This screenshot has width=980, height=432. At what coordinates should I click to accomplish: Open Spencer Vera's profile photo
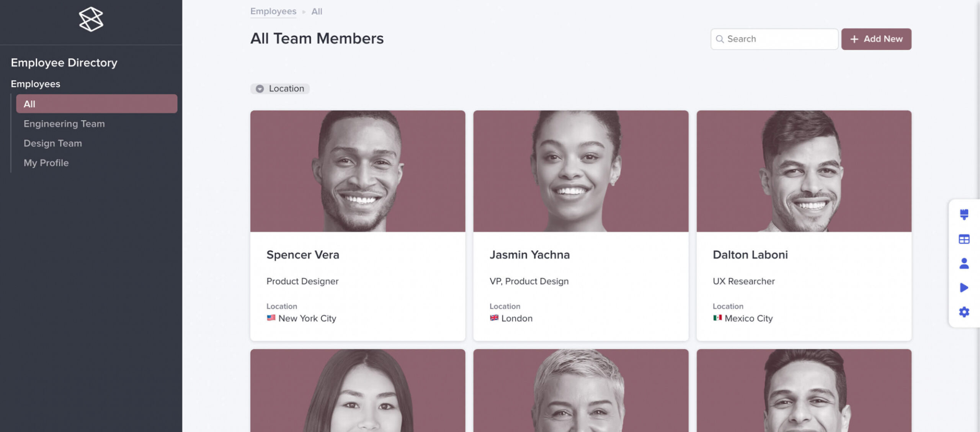click(358, 171)
